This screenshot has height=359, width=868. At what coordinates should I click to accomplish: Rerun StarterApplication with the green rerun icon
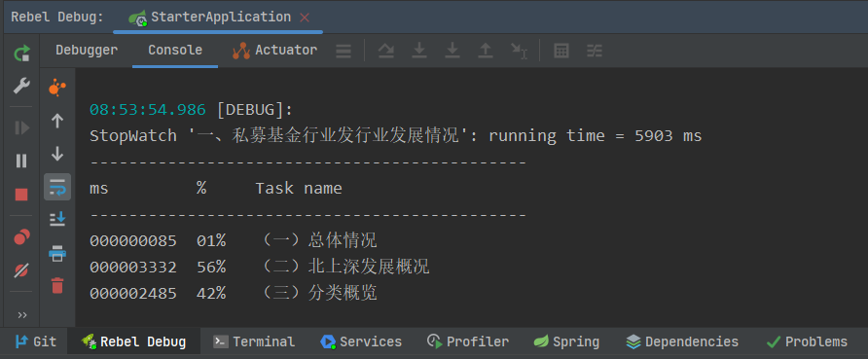tap(21, 54)
